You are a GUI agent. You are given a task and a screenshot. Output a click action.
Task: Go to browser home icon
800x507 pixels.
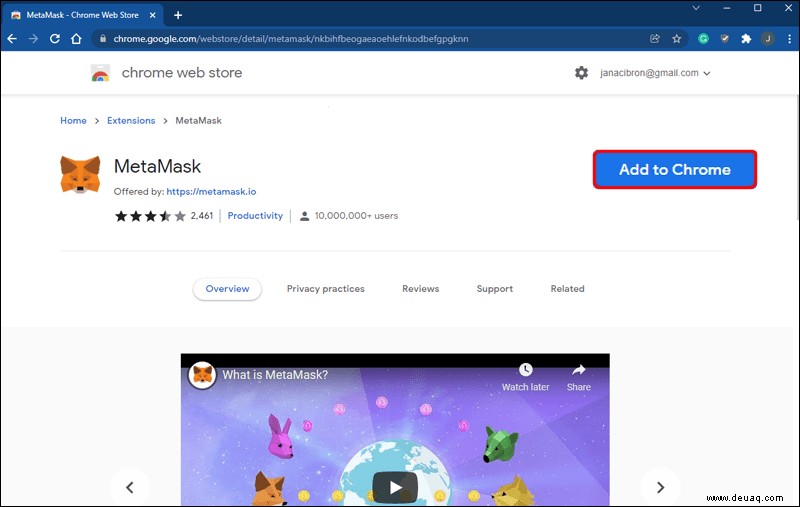click(76, 39)
